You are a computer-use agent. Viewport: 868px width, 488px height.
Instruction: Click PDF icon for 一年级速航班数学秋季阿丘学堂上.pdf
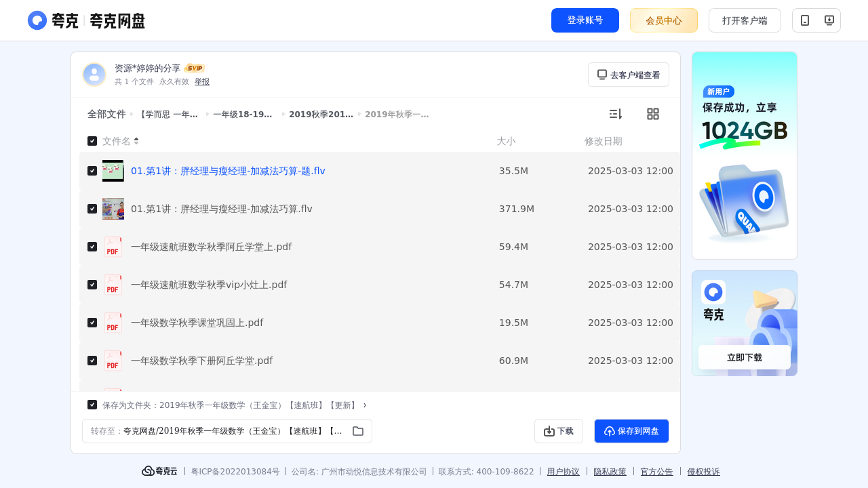tap(113, 247)
